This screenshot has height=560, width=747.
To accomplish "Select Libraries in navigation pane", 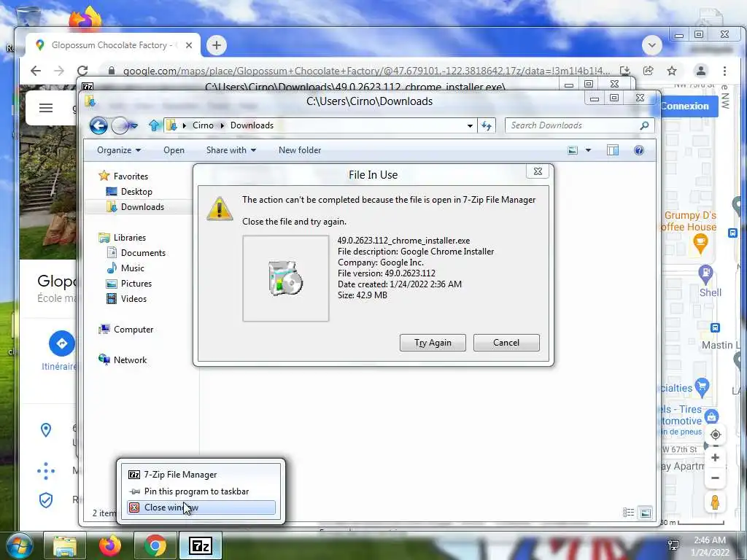I will click(130, 237).
